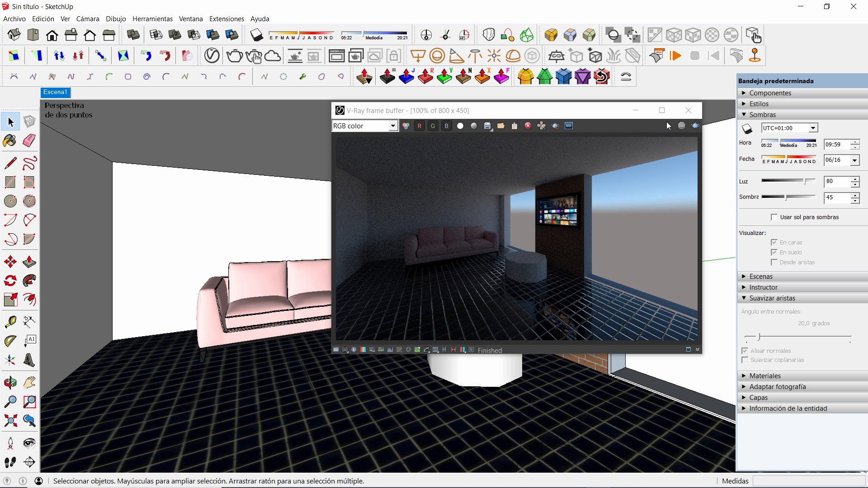Choose the Orbit tool
The height and width of the screenshot is (488, 868).
click(10, 383)
